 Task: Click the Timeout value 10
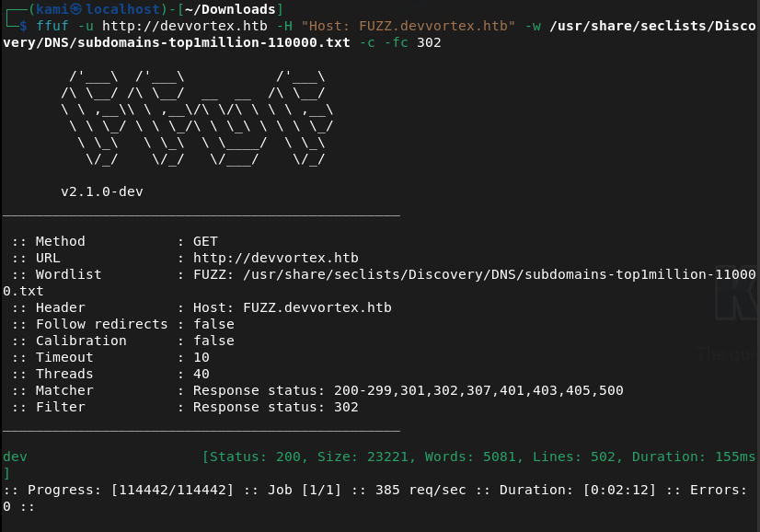pyautogui.click(x=201, y=357)
